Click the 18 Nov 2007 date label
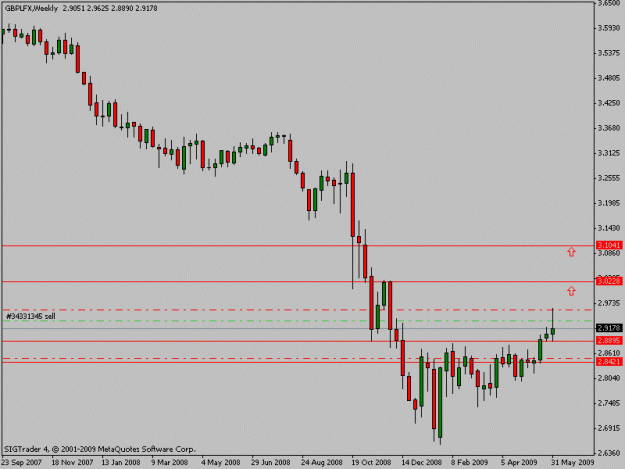 [72, 462]
